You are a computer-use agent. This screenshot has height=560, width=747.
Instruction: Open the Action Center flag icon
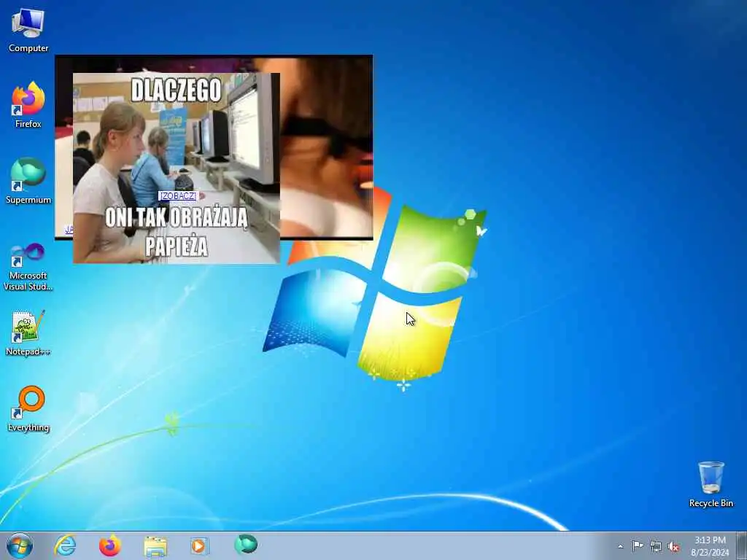click(x=638, y=545)
